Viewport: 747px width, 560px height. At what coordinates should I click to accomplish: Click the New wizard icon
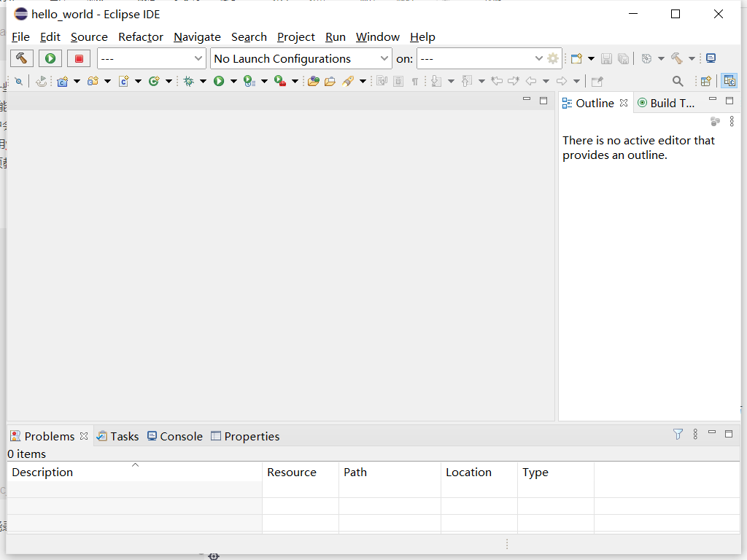click(x=576, y=58)
